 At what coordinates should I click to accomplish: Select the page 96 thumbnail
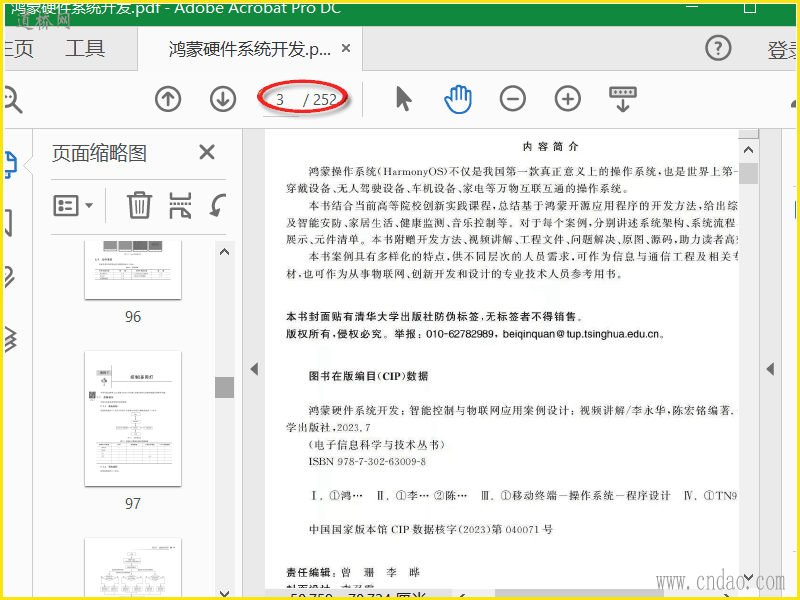133,270
